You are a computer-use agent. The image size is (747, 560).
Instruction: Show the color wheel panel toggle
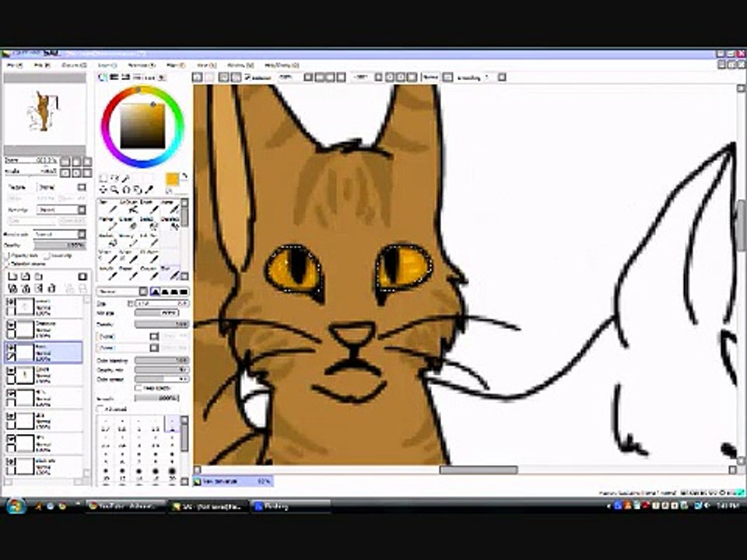103,77
